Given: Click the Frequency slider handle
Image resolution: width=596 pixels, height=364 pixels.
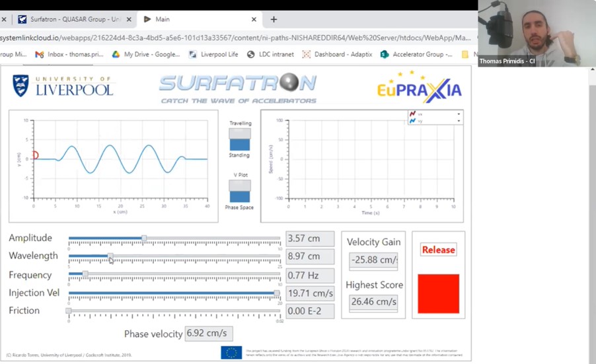Looking at the screenshot, I should 85,274.
